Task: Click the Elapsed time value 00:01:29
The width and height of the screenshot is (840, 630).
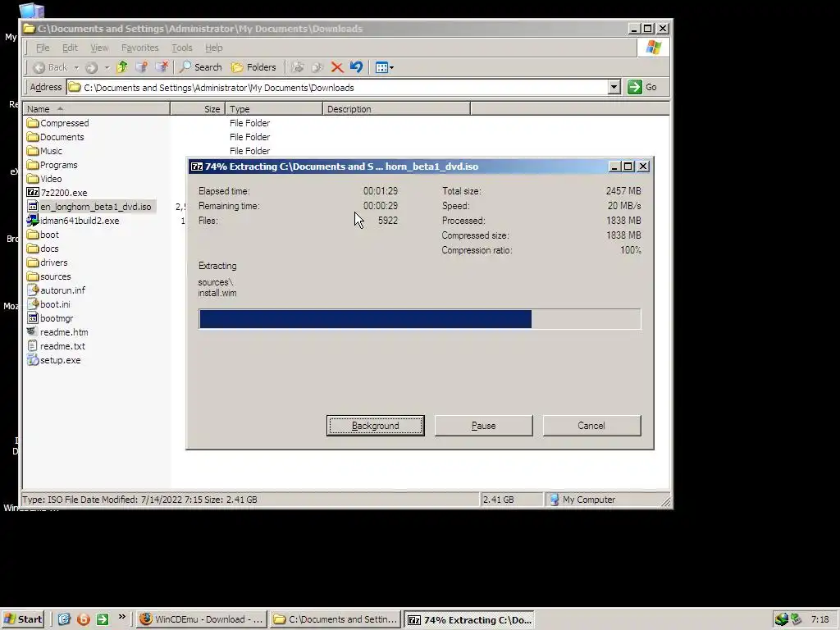Action: pos(381,191)
